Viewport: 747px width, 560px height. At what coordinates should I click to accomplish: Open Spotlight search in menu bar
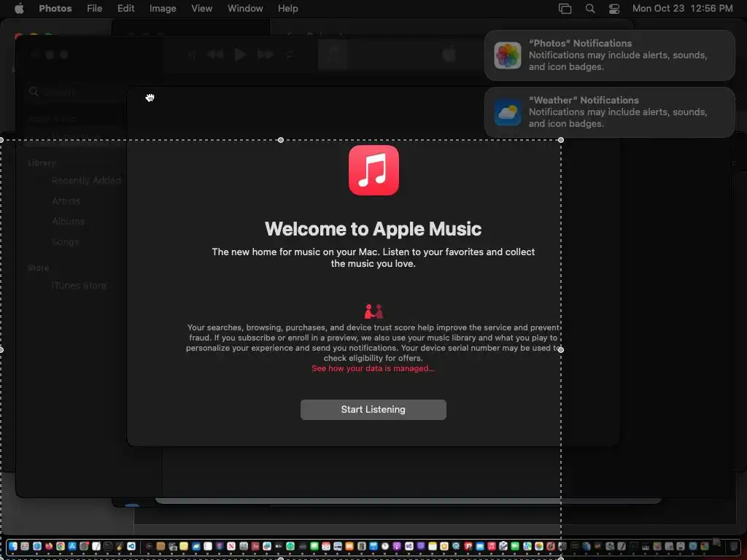(589, 8)
